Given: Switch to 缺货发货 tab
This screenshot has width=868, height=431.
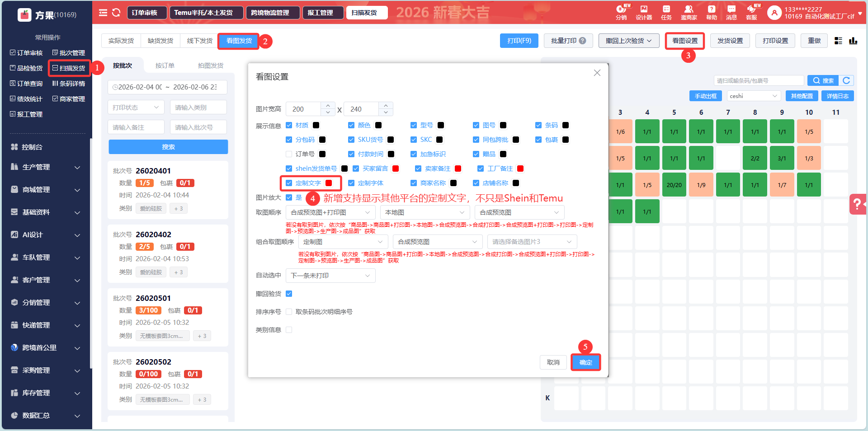Looking at the screenshot, I should pyautogui.click(x=160, y=41).
